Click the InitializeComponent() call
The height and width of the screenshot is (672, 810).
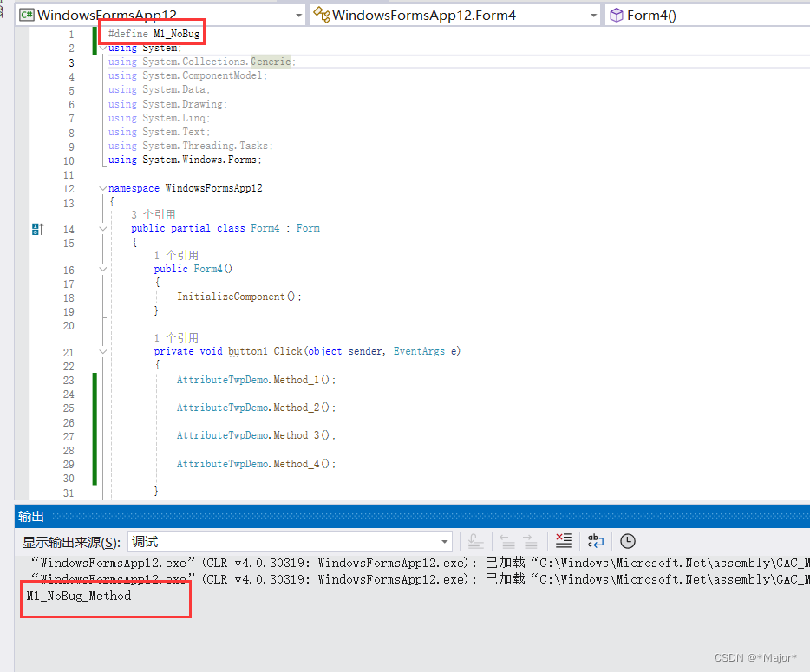click(239, 297)
